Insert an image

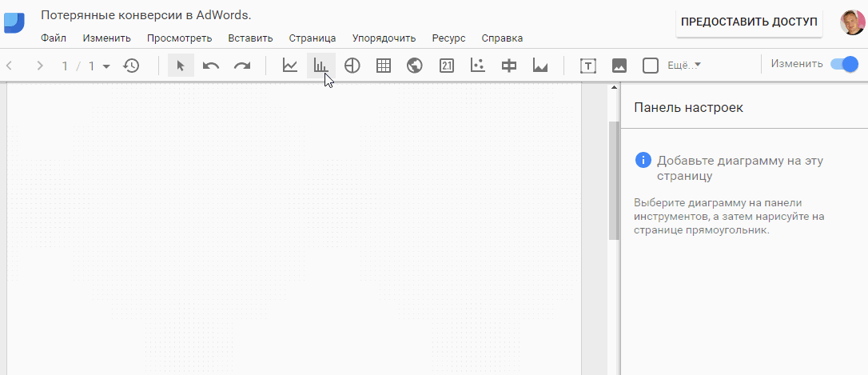pos(619,66)
